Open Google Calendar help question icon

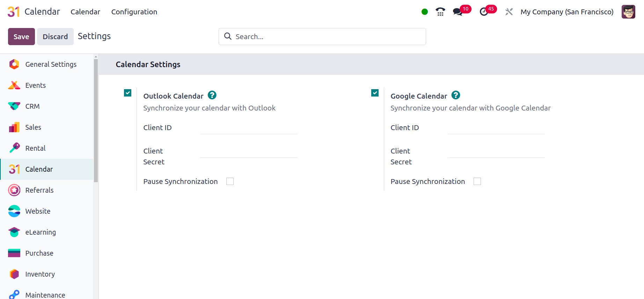click(456, 95)
